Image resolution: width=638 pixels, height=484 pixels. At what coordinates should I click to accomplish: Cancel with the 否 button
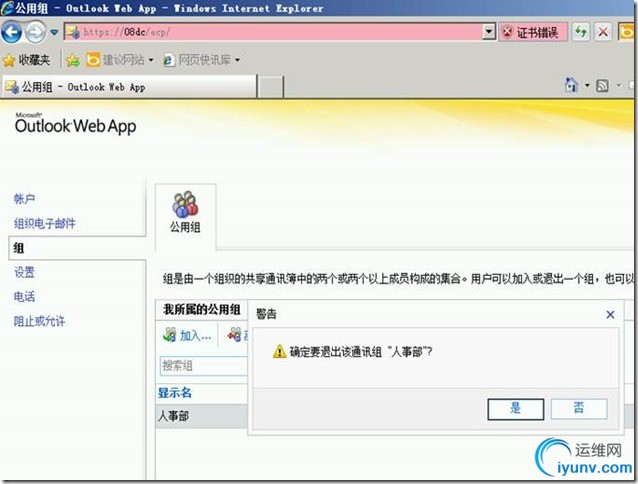coord(579,409)
